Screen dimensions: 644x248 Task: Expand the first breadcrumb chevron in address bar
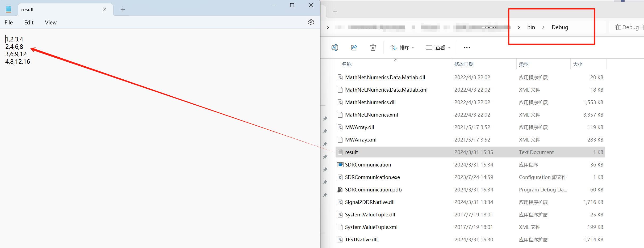point(328,27)
